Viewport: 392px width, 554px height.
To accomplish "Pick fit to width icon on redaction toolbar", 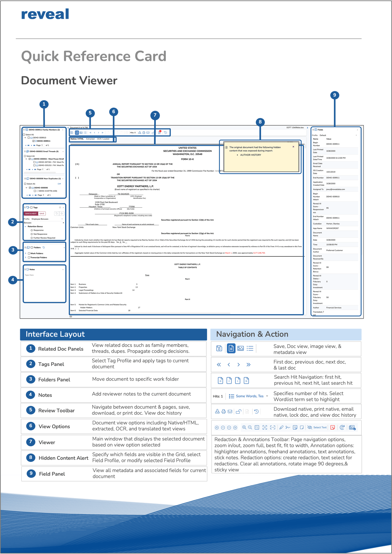I will (273, 427).
